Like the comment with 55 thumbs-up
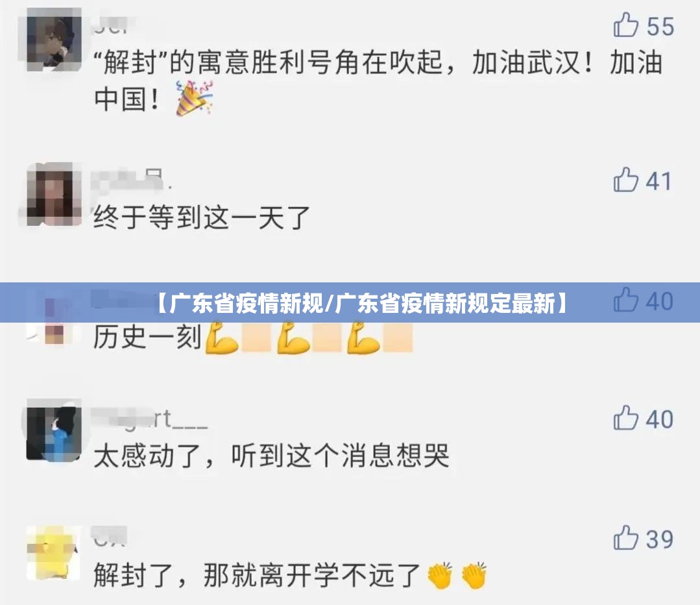Image resolution: width=700 pixels, height=605 pixels. point(626,25)
